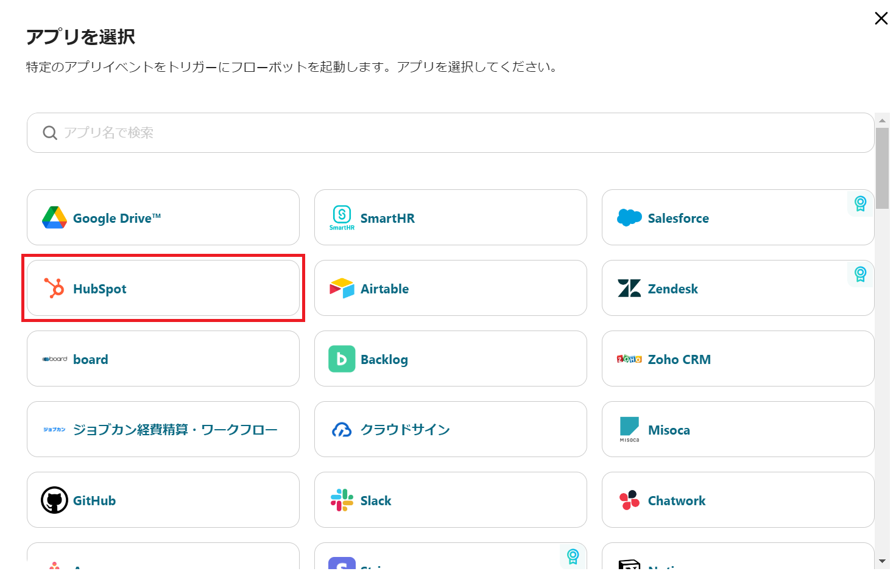Click the Slack logo icon

point(342,500)
